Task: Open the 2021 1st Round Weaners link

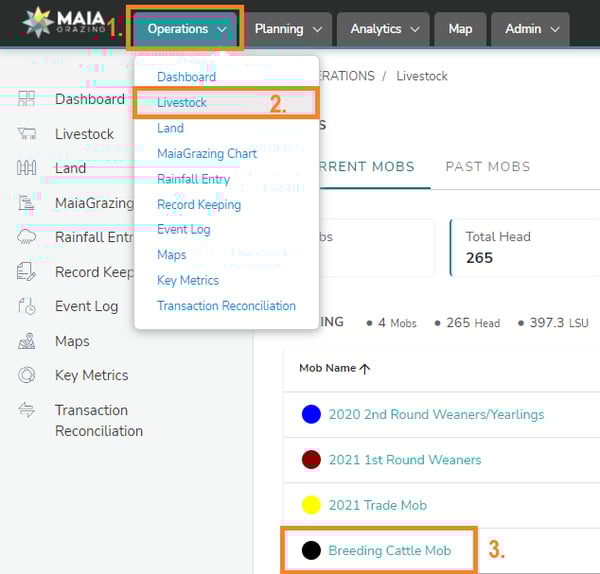Action: point(404,460)
